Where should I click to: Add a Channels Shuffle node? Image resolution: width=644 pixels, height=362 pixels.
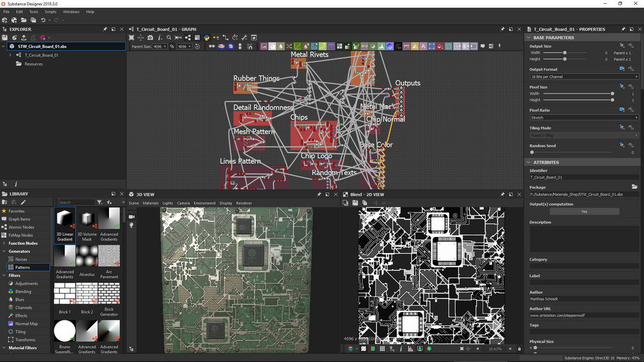(x=289, y=46)
